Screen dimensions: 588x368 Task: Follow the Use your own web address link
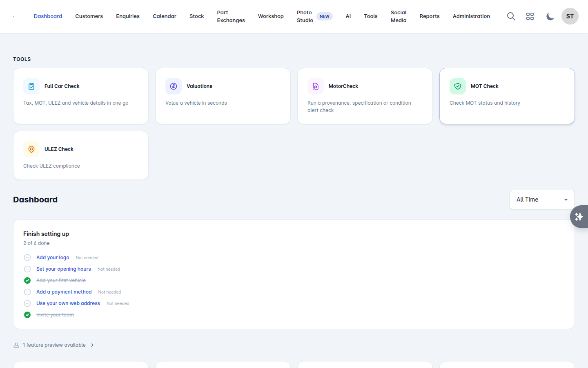68,303
